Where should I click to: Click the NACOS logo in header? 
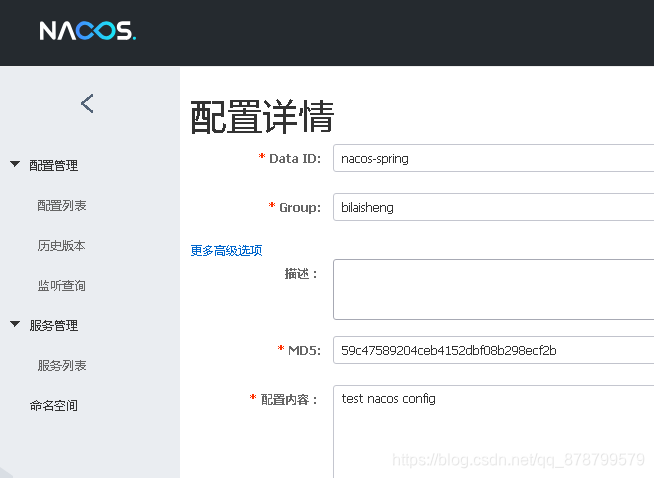(x=88, y=31)
